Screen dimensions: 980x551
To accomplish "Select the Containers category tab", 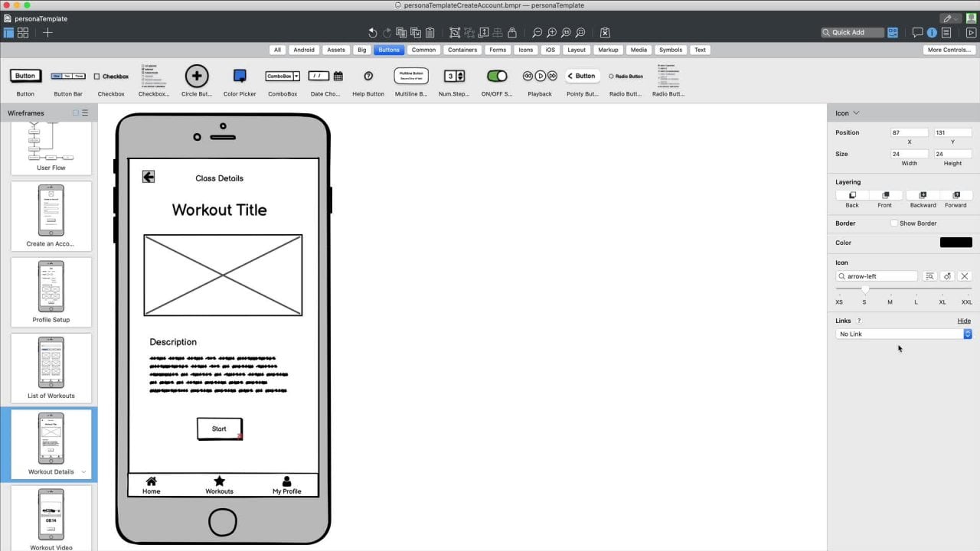I will [462, 50].
